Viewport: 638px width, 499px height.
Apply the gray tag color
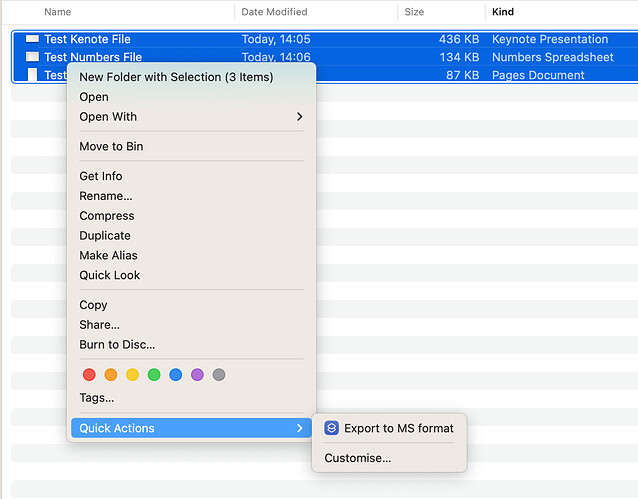[218, 374]
